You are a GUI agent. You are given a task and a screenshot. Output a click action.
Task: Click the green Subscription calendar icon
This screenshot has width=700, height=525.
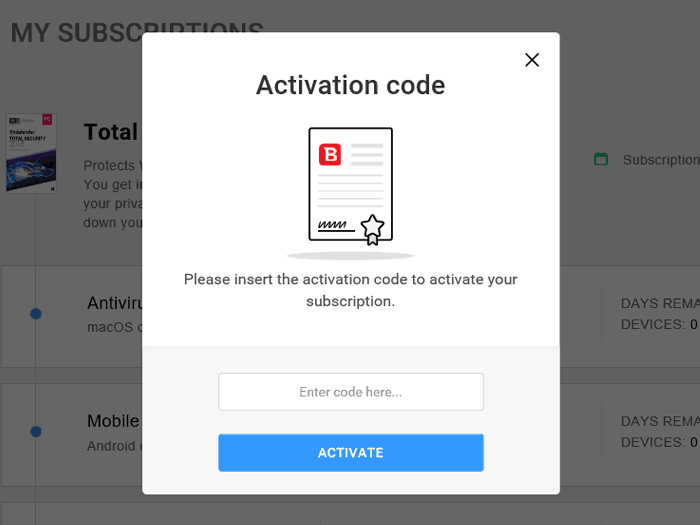click(601, 159)
